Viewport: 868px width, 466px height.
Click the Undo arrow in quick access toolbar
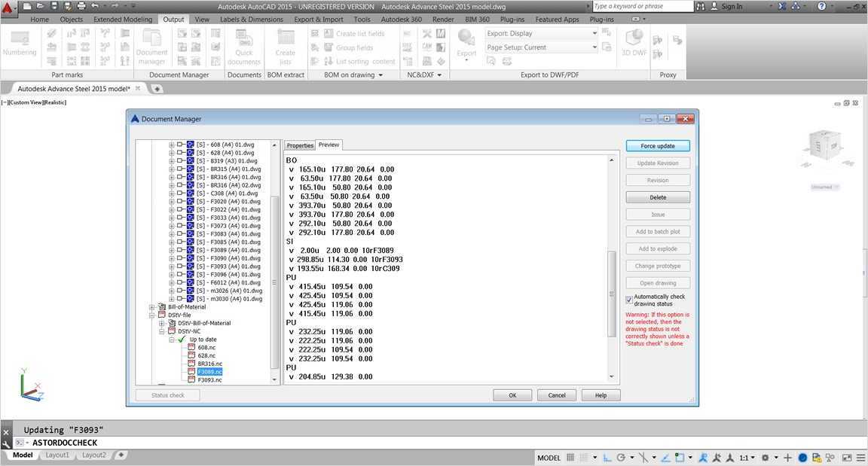(95, 6)
